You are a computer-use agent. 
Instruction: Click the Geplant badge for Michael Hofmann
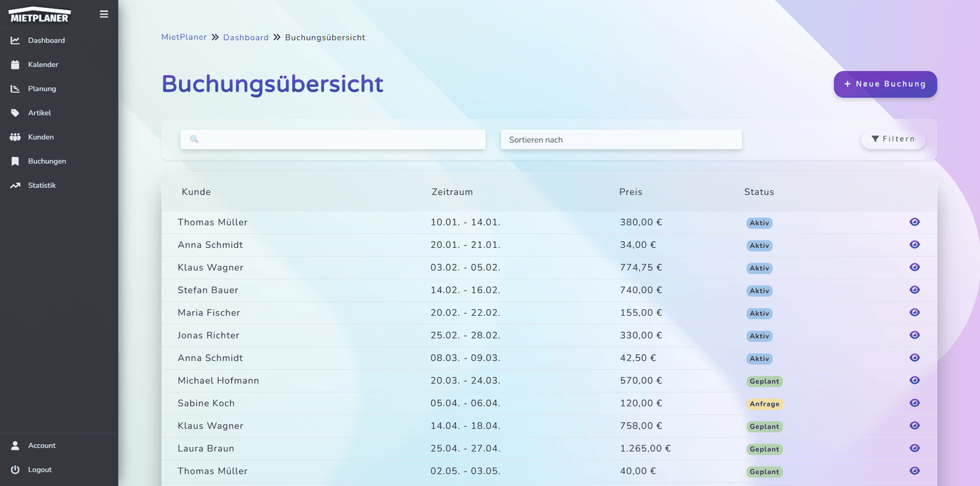tap(764, 381)
